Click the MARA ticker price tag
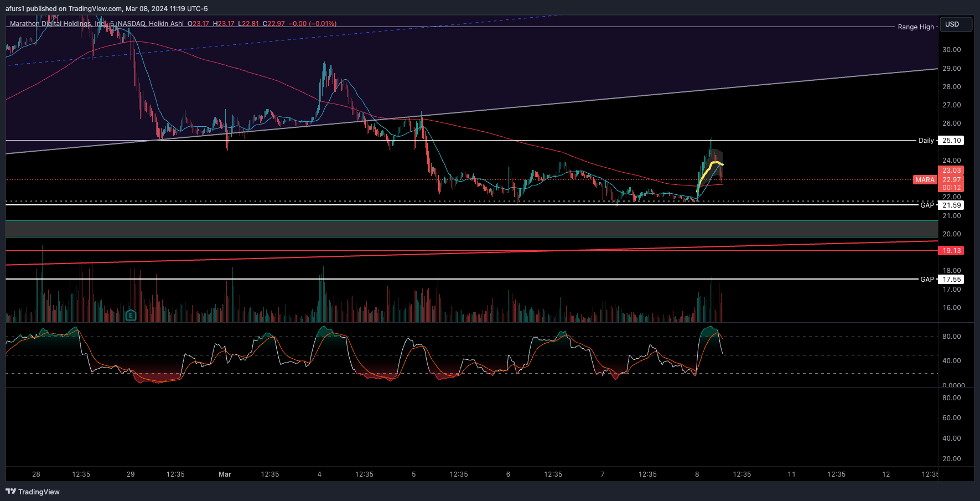The width and height of the screenshot is (980, 501). pos(925,180)
